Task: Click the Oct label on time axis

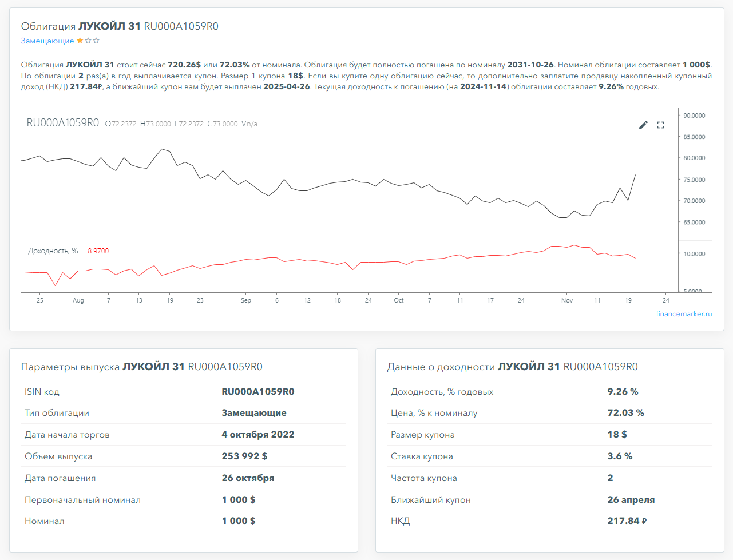Action: pyautogui.click(x=399, y=300)
